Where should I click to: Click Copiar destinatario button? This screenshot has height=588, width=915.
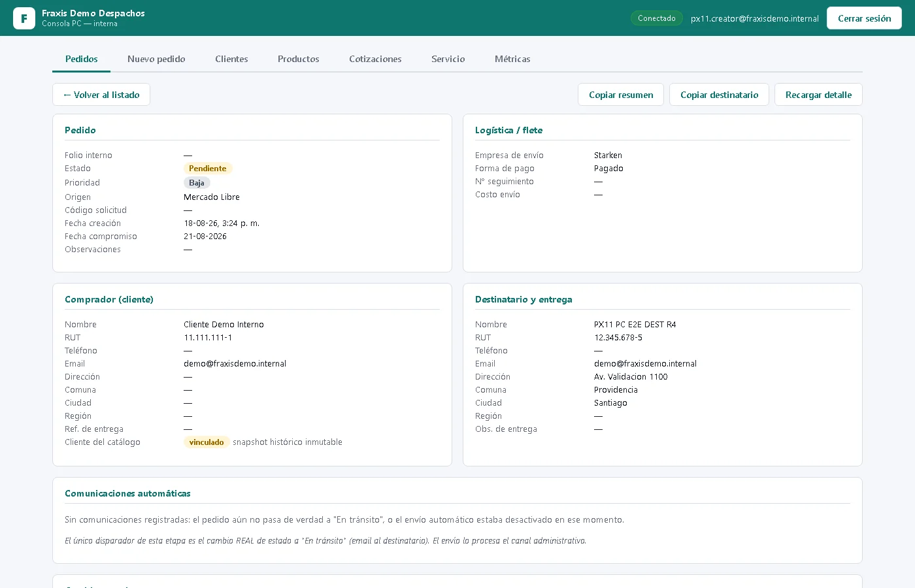[x=719, y=95]
